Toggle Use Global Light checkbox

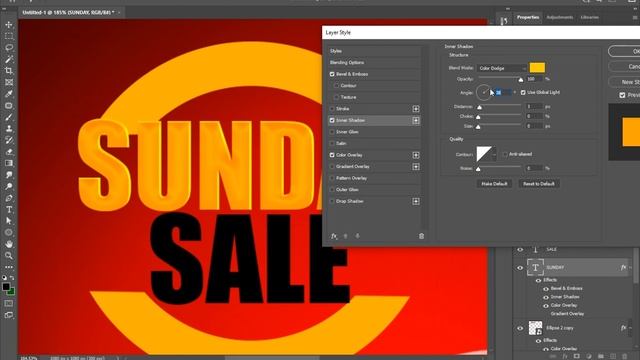coord(523,93)
